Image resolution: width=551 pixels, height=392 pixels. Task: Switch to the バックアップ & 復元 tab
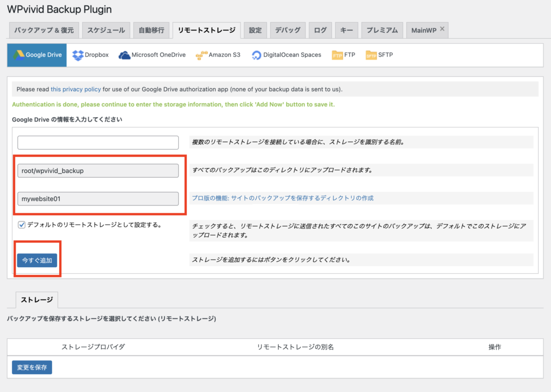(x=44, y=30)
